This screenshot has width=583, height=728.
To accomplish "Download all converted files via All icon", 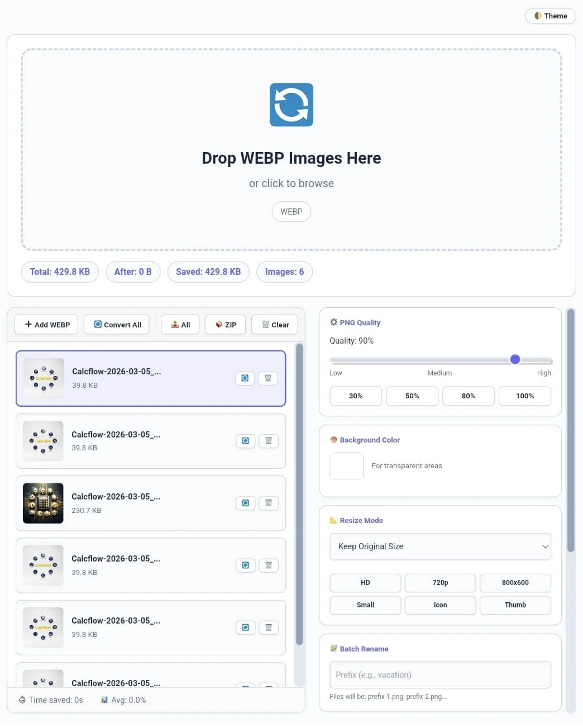I will [180, 324].
